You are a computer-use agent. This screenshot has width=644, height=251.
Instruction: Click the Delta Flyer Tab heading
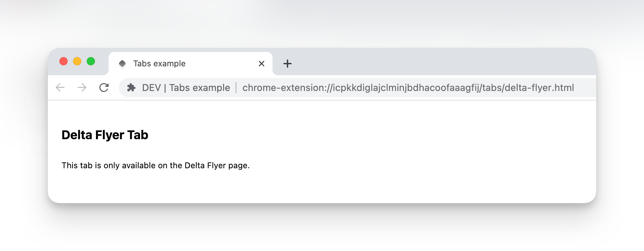[105, 135]
